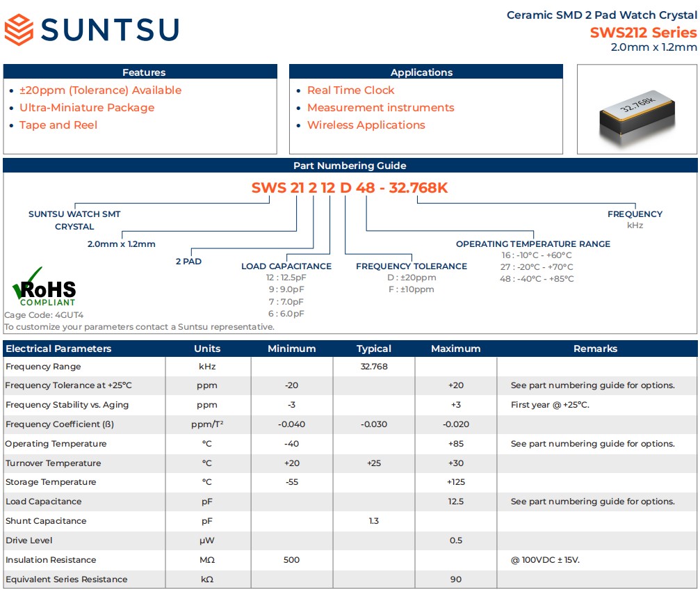Click the Units column header

(207, 349)
